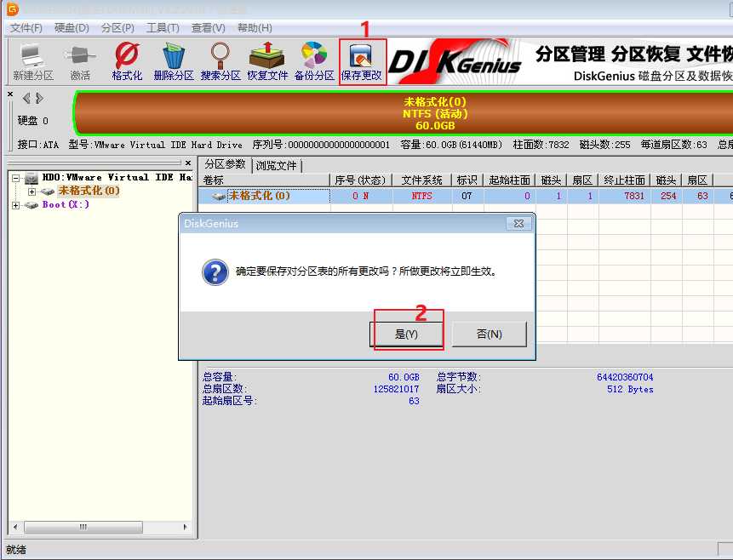
Task: Switch to the 浏览文件 tab
Action: pyautogui.click(x=277, y=165)
